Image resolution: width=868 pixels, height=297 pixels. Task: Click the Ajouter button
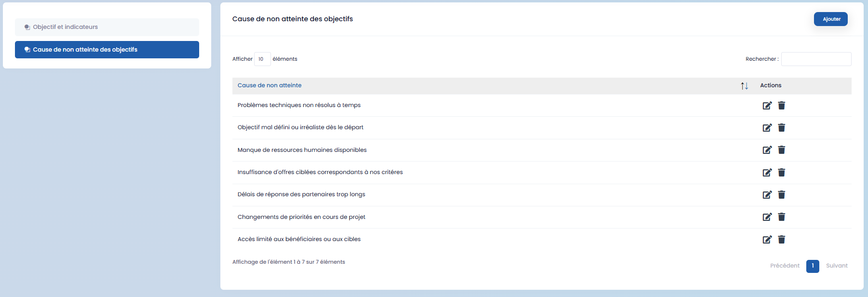(830, 19)
